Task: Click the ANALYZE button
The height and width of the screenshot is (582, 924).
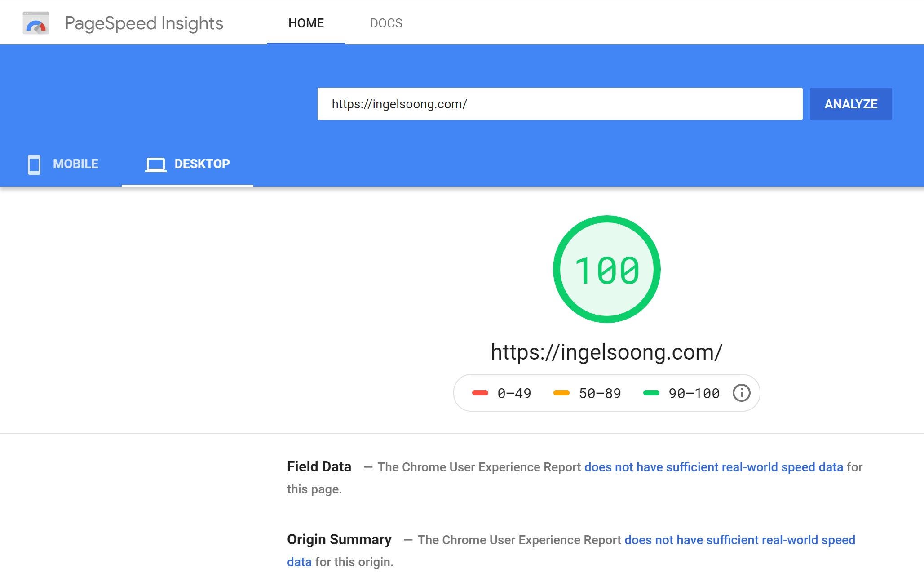Action: [x=851, y=104]
